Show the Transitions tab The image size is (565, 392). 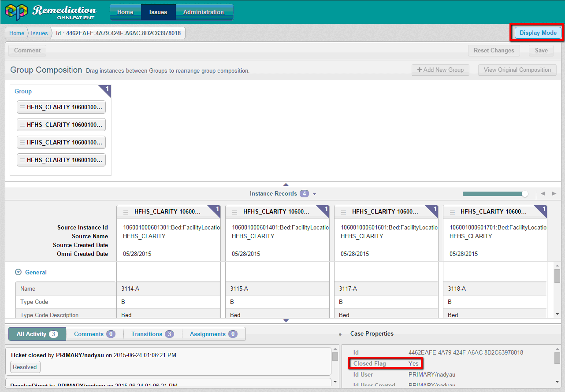(x=152, y=334)
